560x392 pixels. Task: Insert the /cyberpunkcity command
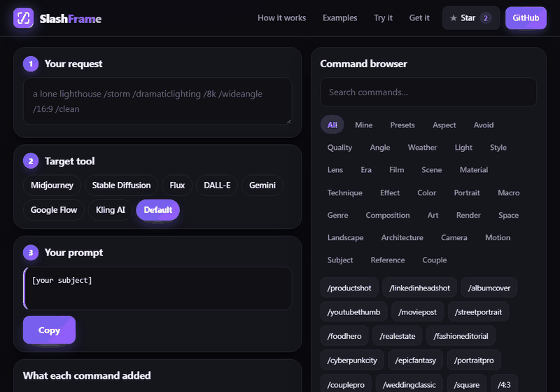point(352,360)
